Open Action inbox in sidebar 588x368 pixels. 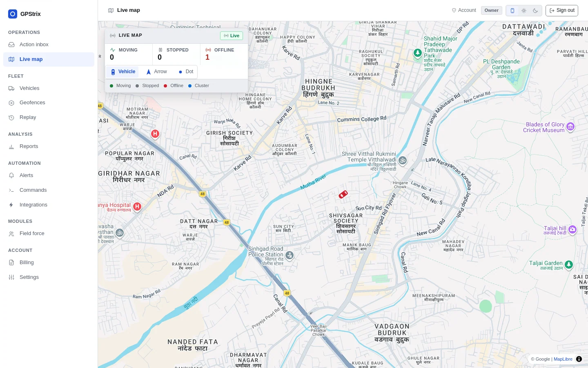pos(49,45)
